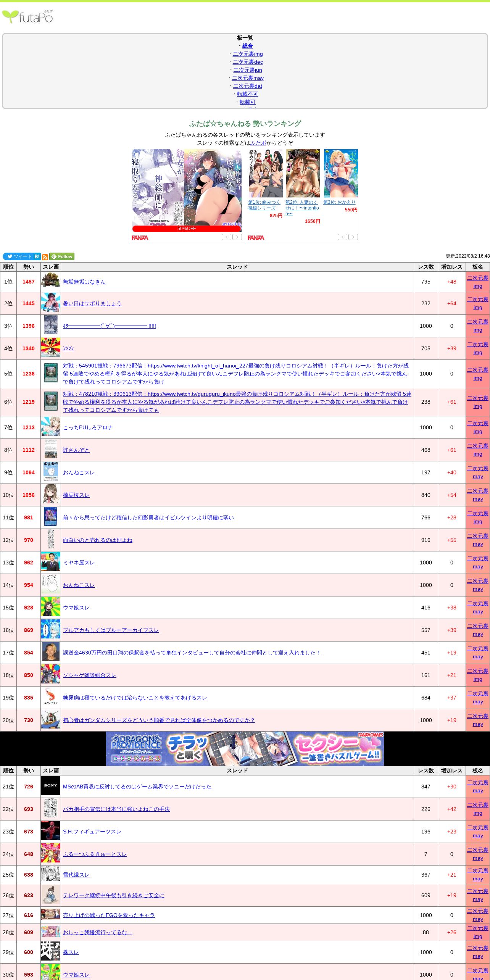Share page via the Twitter tweet button
Screen dimensions: 490x980
click(x=18, y=256)
